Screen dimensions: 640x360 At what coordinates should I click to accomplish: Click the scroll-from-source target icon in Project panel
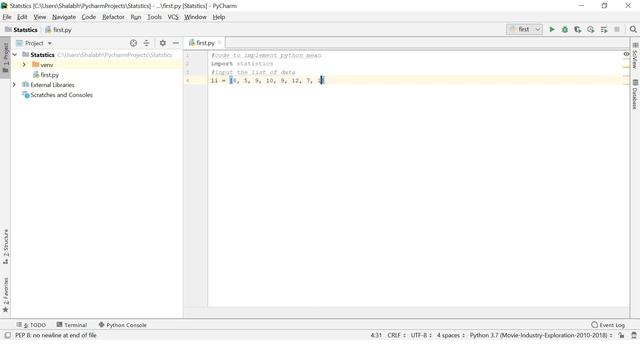pos(133,43)
